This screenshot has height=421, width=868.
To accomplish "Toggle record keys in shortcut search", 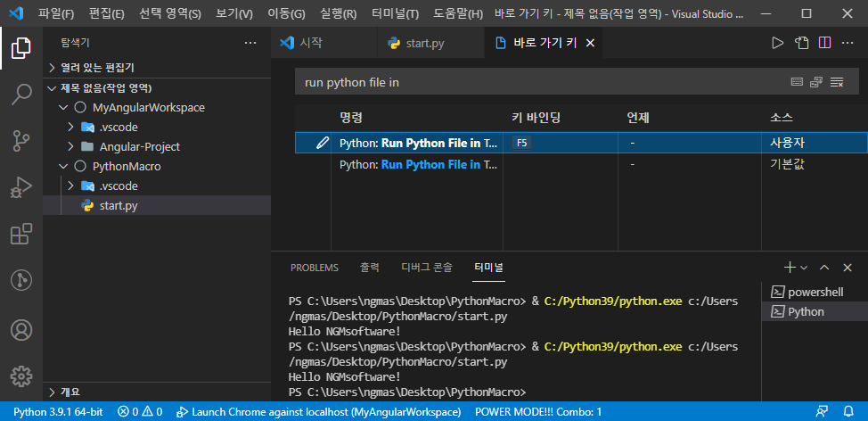I will [x=797, y=82].
